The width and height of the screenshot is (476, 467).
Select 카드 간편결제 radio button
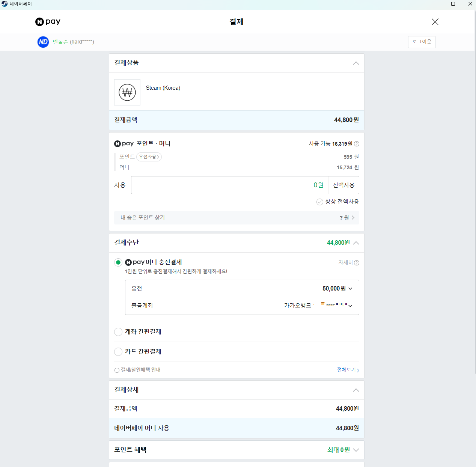tap(118, 352)
